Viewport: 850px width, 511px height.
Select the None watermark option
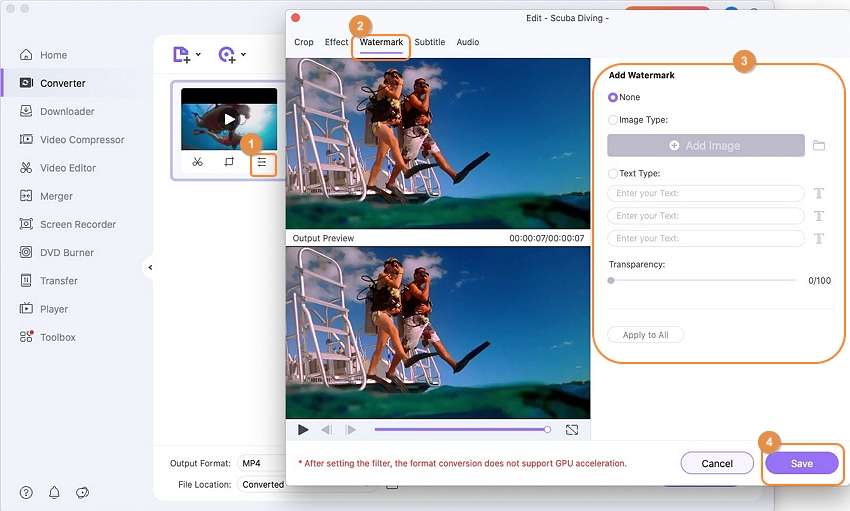click(x=613, y=97)
